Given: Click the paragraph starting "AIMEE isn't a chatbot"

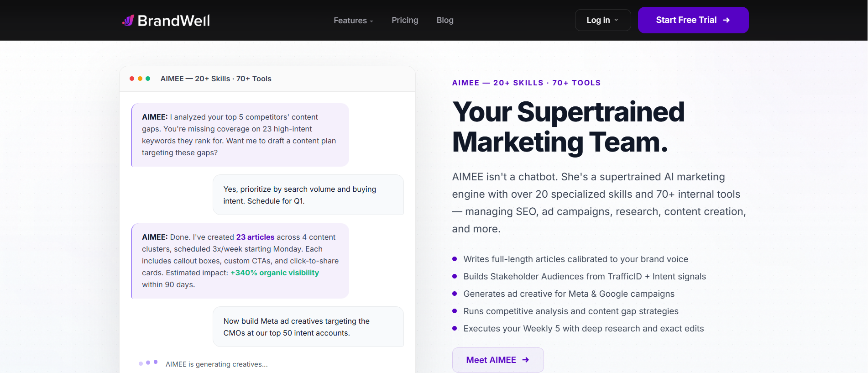Looking at the screenshot, I should pyautogui.click(x=599, y=203).
